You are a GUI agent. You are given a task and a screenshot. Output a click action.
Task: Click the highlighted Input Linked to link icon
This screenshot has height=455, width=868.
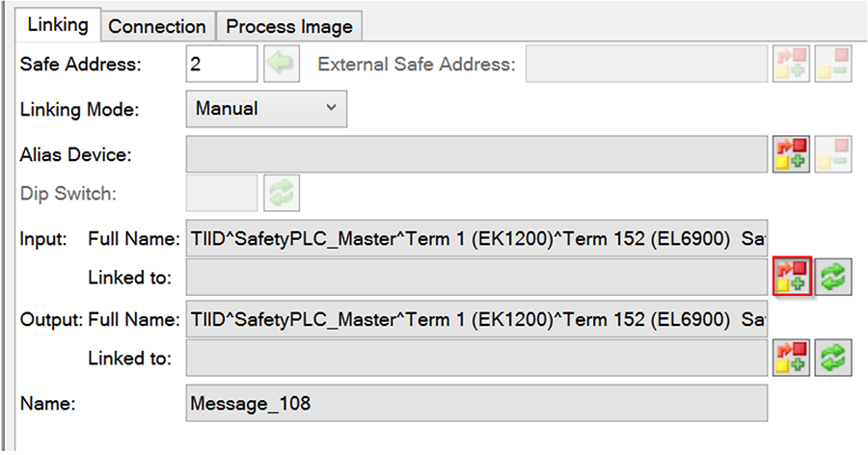(791, 278)
